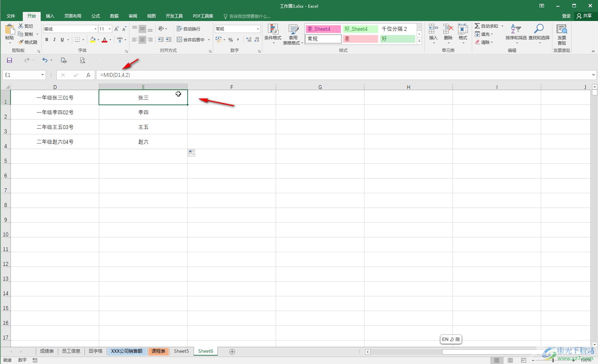Click the fill color bucket swatch
Viewport: 598px width, 364px height.
pos(93,40)
